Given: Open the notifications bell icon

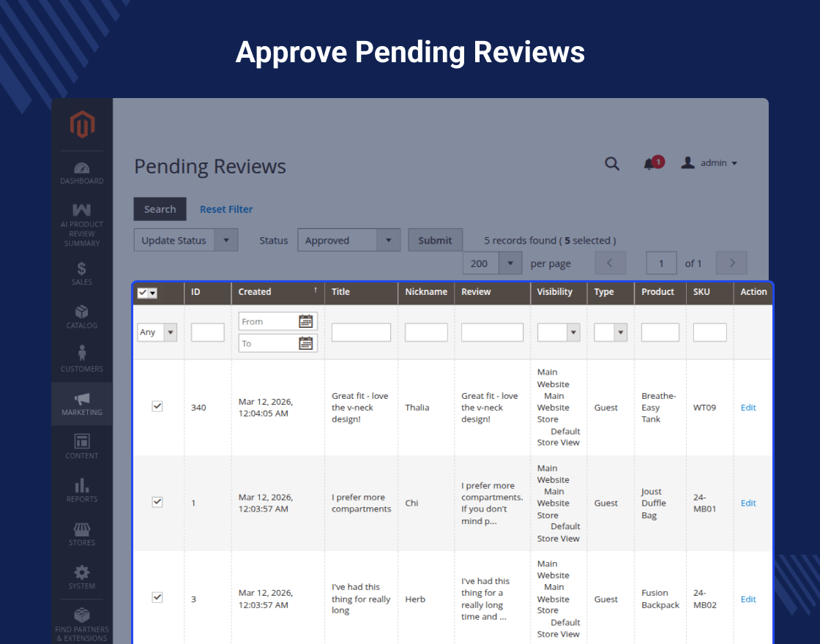Looking at the screenshot, I should [649, 164].
